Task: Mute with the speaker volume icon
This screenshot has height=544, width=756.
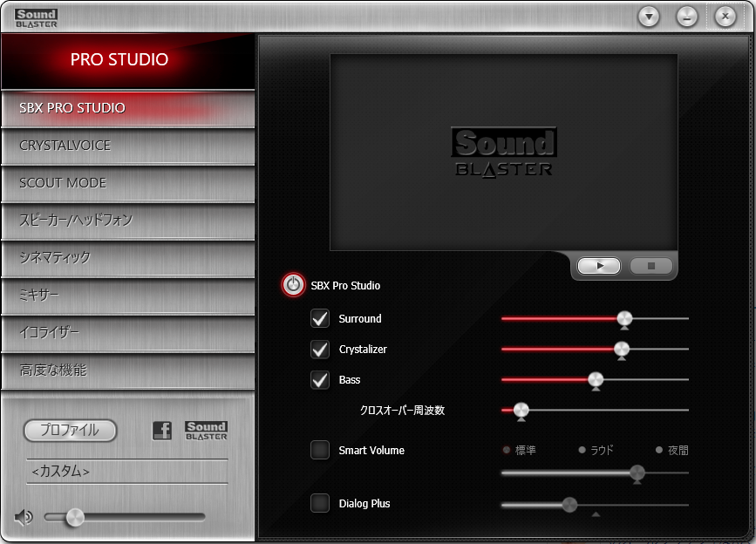Action: pos(24,518)
